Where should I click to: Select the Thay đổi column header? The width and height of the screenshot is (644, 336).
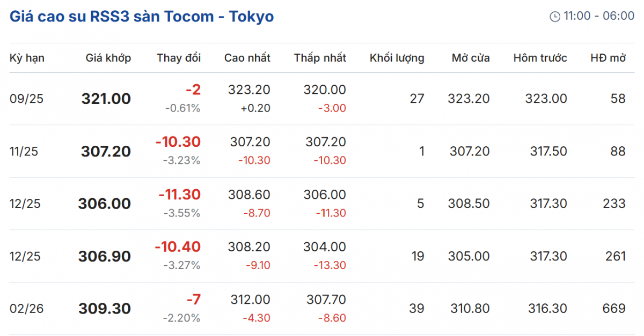[179, 58]
